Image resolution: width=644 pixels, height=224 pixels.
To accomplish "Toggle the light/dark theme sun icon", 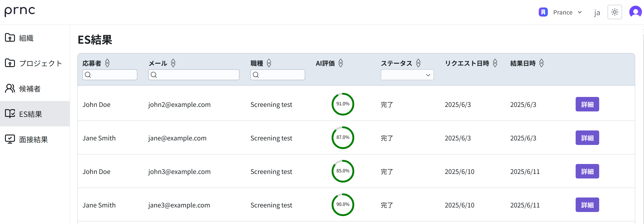I will point(615,12).
